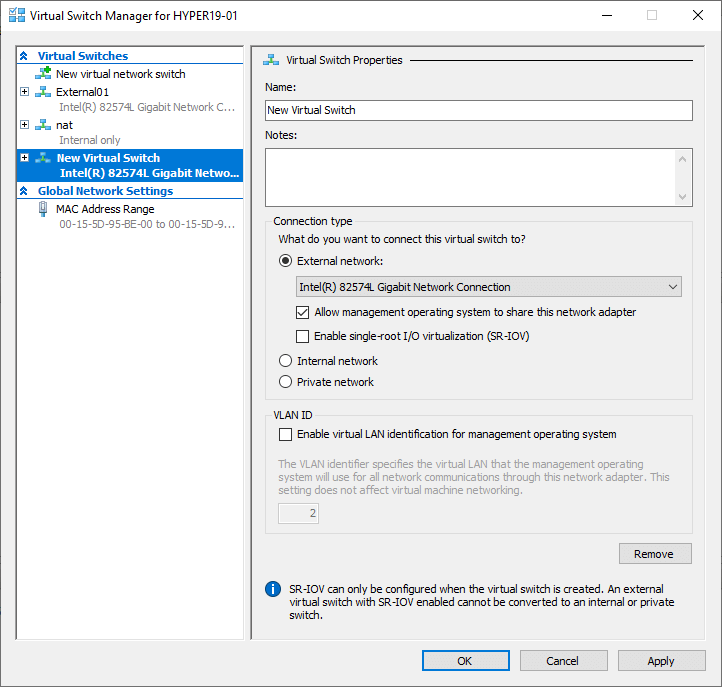
Task: Click the Notes scrollbar down arrow
Action: coord(682,197)
